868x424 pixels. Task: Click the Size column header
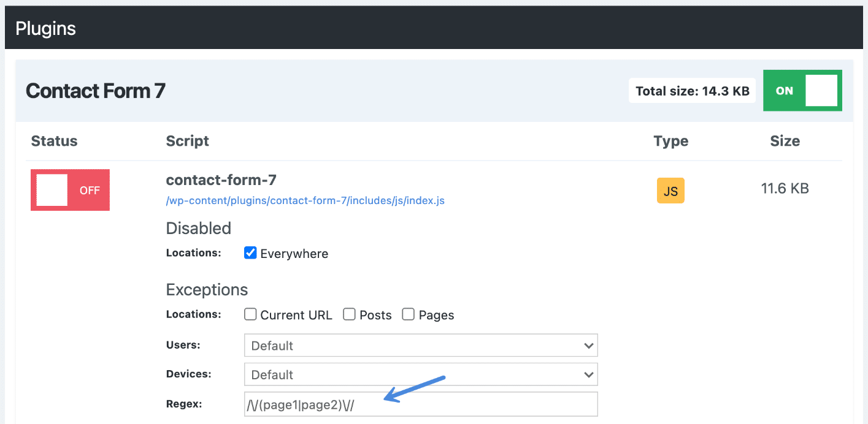click(785, 141)
